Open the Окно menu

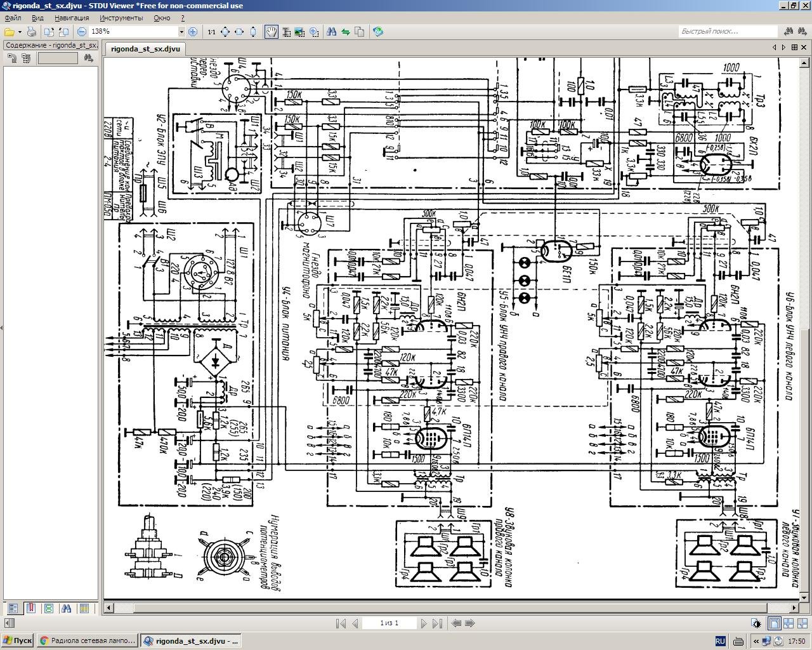(162, 18)
